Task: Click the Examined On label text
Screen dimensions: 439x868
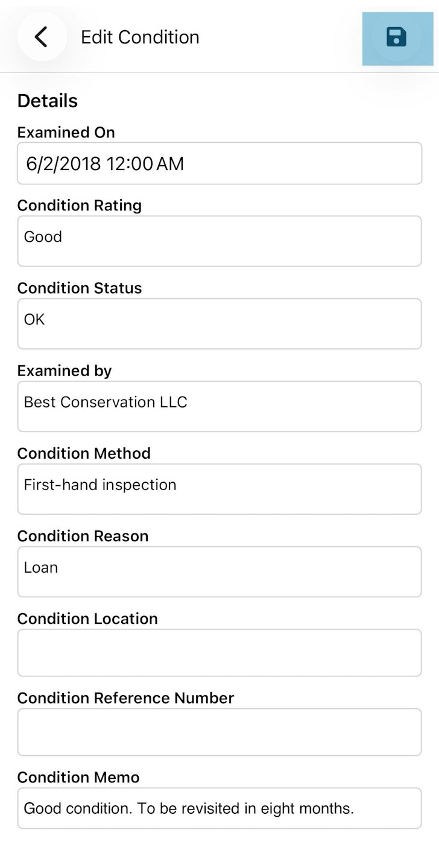Action: tap(66, 133)
